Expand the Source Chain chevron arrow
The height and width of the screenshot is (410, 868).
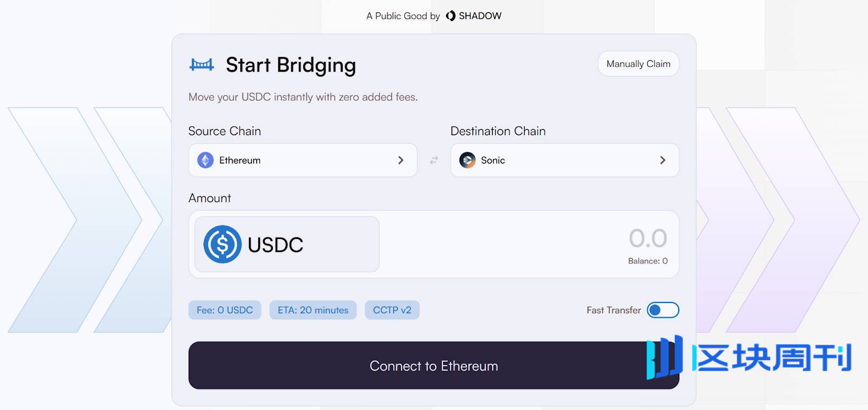(x=401, y=160)
